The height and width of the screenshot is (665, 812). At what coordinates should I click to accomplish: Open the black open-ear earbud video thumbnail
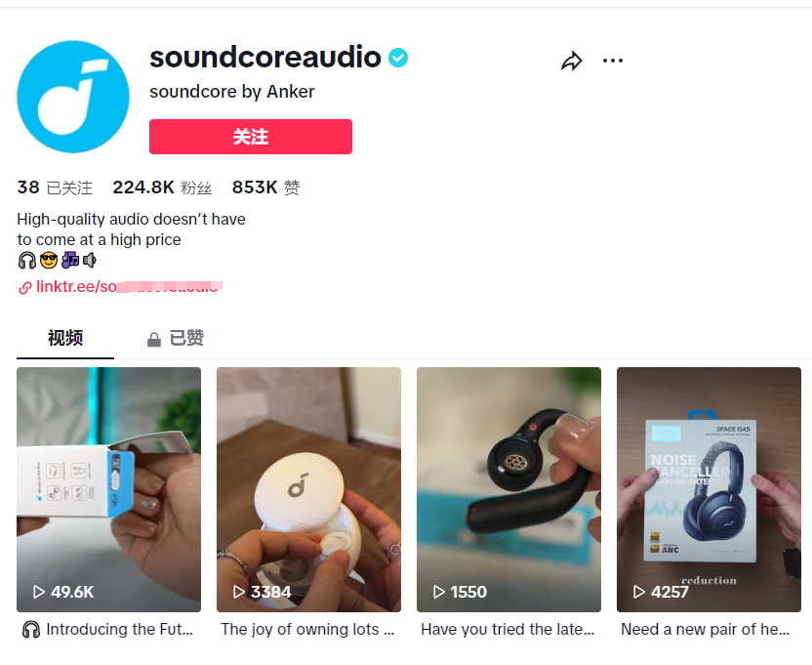pos(508,489)
